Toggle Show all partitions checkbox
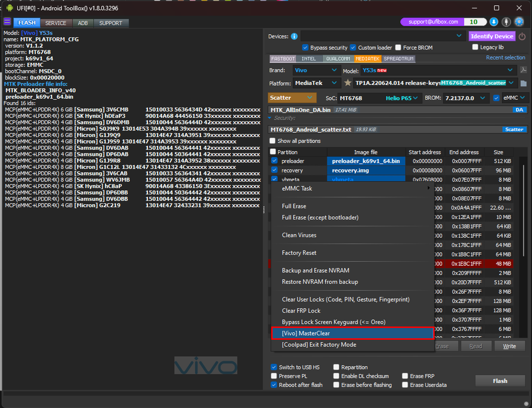 [x=272, y=141]
